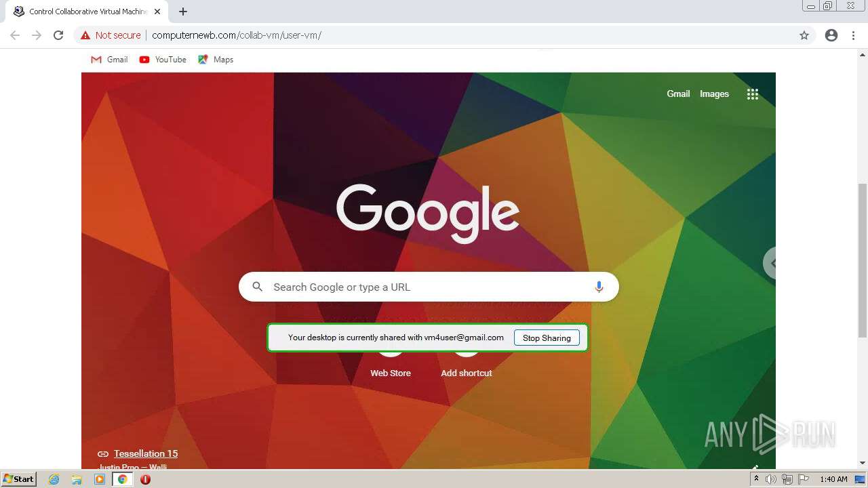Customize page with pencil icon
The width and height of the screenshot is (868, 488).
[755, 466]
